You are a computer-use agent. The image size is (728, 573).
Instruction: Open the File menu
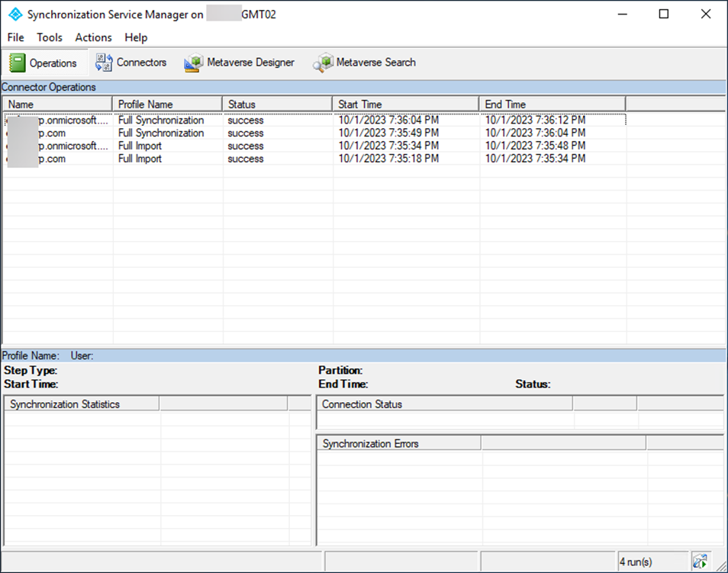click(15, 37)
